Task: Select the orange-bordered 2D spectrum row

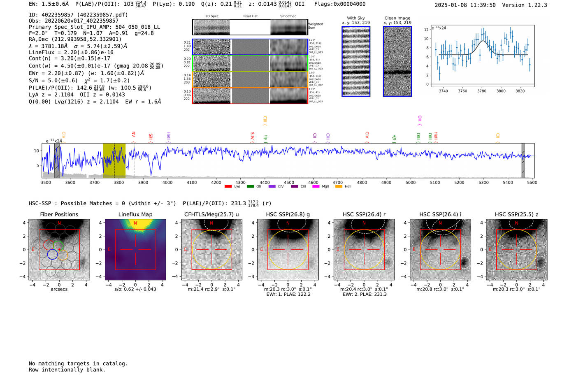Action: [x=250, y=79]
